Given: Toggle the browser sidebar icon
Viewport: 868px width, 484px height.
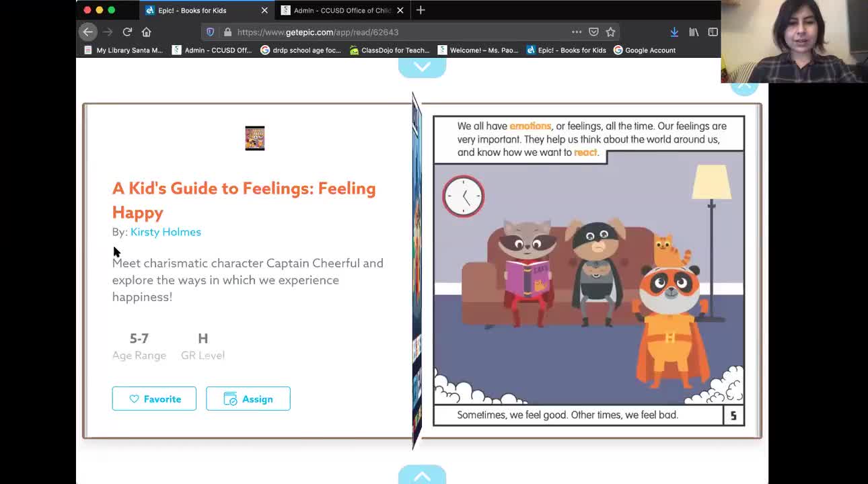Looking at the screenshot, I should click(x=713, y=32).
